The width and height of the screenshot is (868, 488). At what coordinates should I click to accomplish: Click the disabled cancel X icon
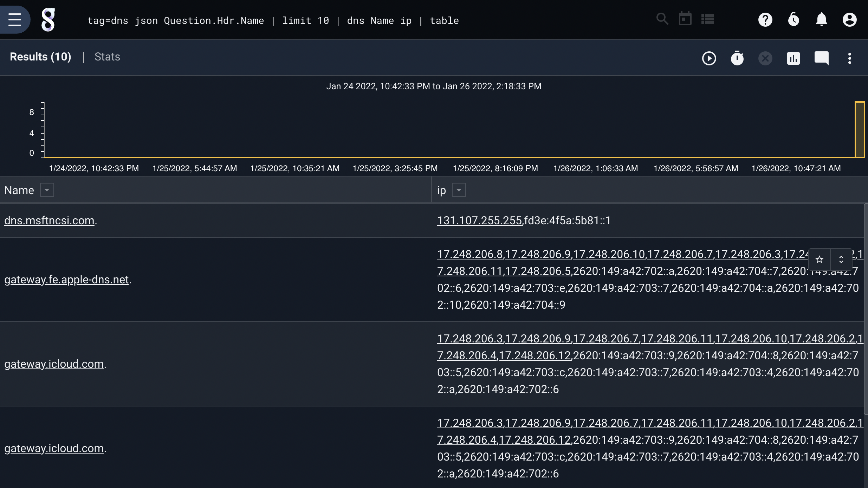pos(765,58)
